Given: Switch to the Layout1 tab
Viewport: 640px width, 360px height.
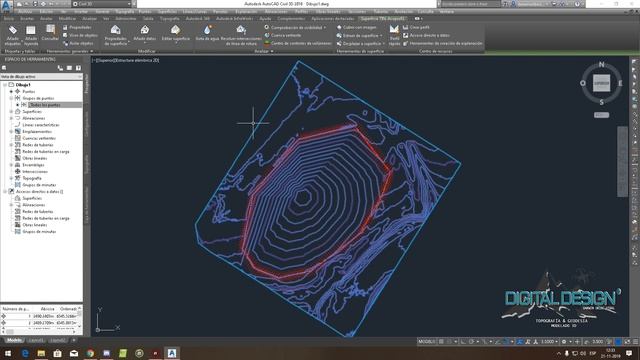Looking at the screenshot, I should [36, 340].
